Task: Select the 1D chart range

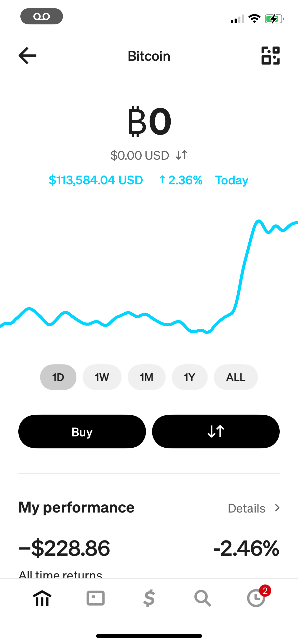Action: pos(58,377)
